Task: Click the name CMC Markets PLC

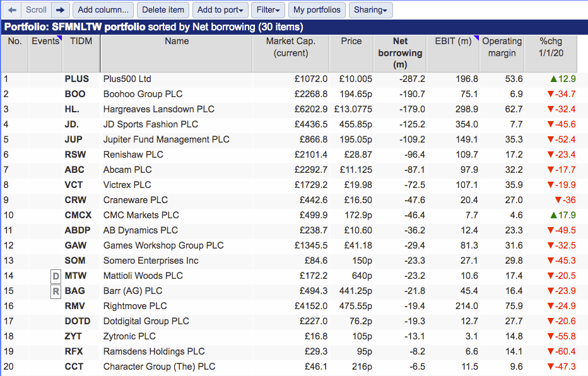Action: tap(141, 215)
